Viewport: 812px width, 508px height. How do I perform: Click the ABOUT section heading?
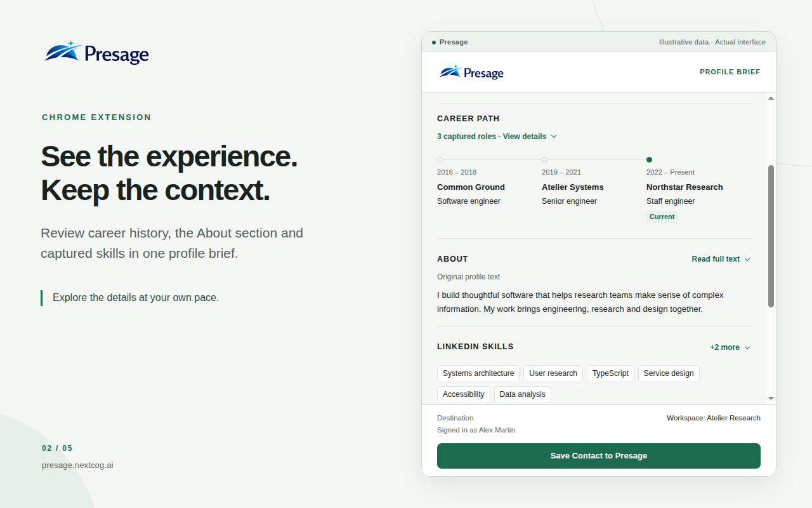pyautogui.click(x=452, y=259)
